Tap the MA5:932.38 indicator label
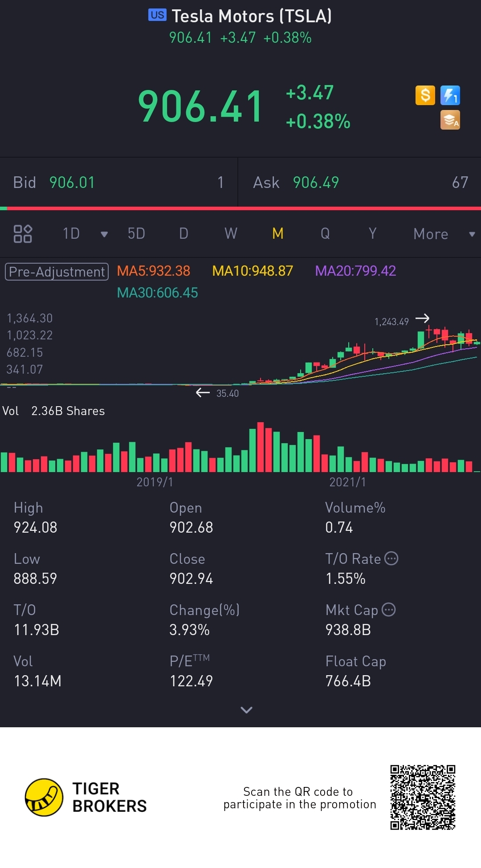This screenshot has height=868, width=481. [154, 271]
